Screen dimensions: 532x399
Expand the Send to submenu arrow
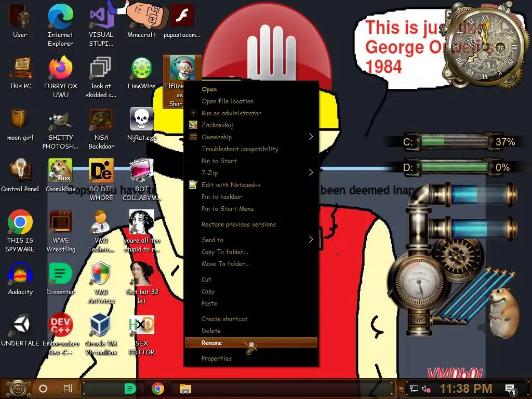coord(311,240)
